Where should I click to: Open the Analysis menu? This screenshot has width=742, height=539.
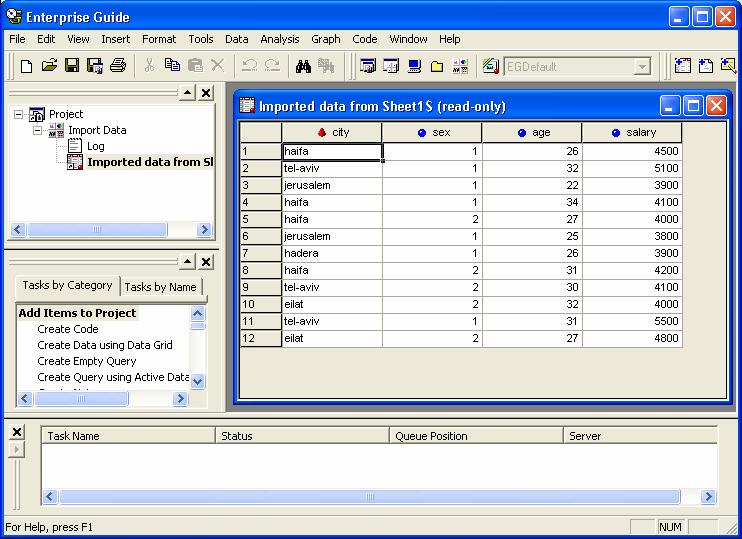[280, 39]
